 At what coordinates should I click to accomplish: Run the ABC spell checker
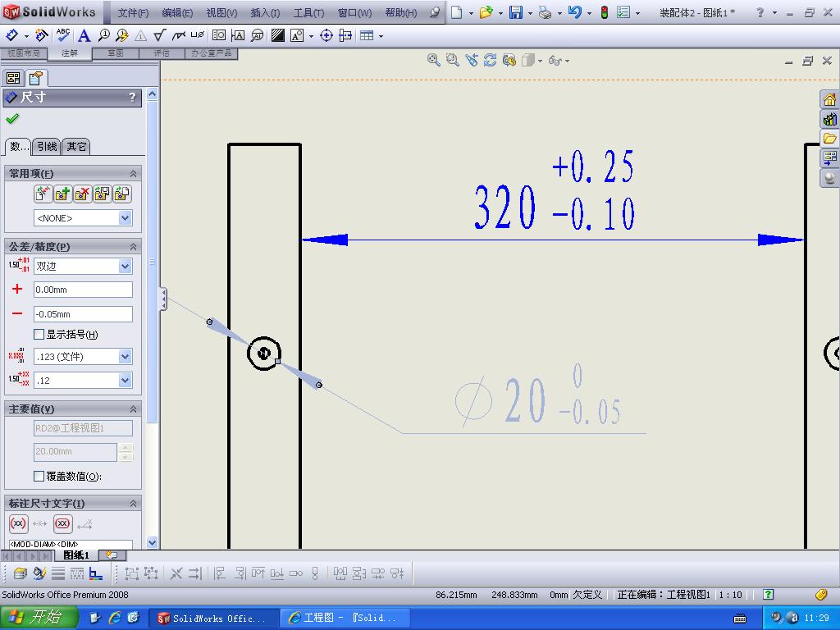pos(62,35)
